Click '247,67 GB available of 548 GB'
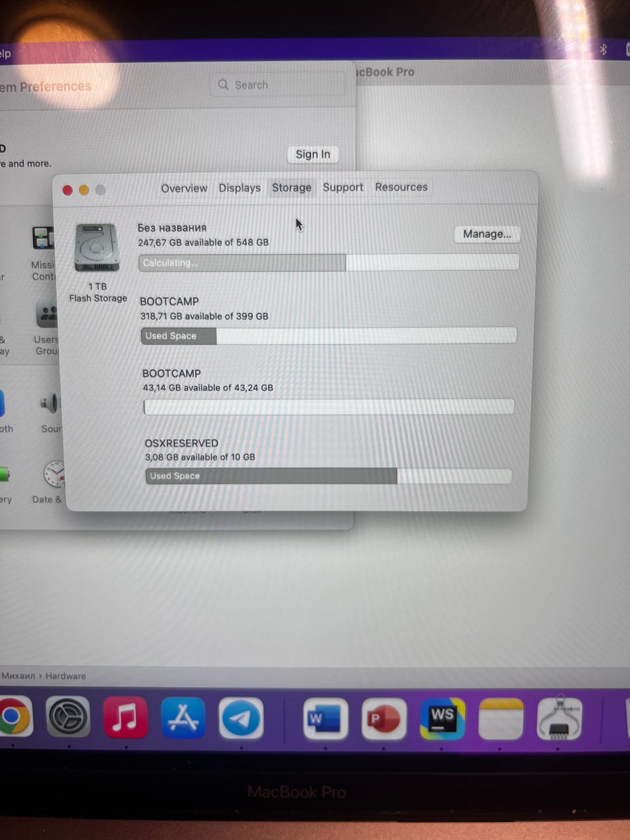 coord(203,242)
